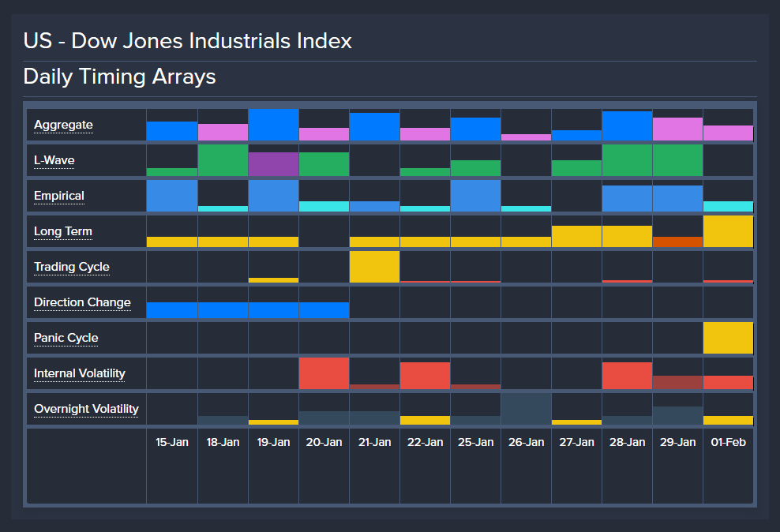Screen dimensions: 780x532
Task: Select the blue Empirical bar on 19-Jan
Action: pyautogui.click(x=274, y=196)
